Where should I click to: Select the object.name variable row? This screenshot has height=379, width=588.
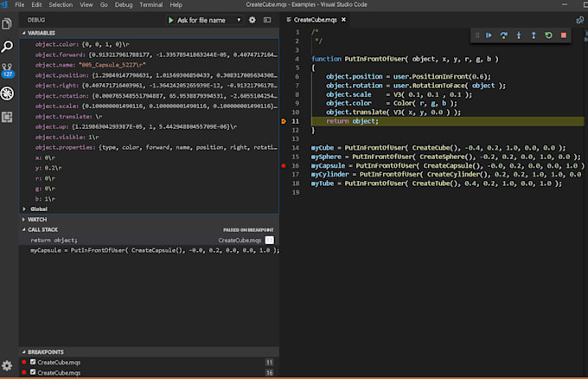pyautogui.click(x=150, y=65)
